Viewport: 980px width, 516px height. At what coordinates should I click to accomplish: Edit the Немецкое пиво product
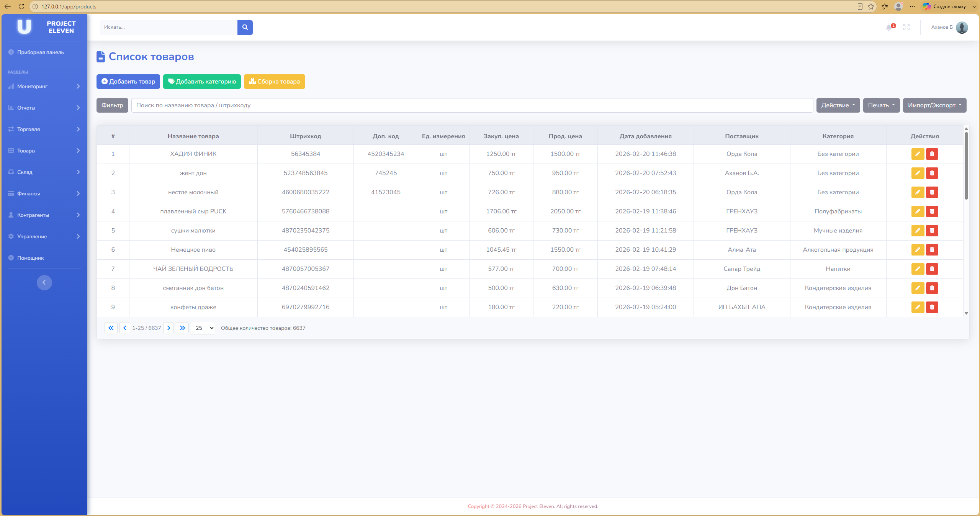click(x=918, y=250)
